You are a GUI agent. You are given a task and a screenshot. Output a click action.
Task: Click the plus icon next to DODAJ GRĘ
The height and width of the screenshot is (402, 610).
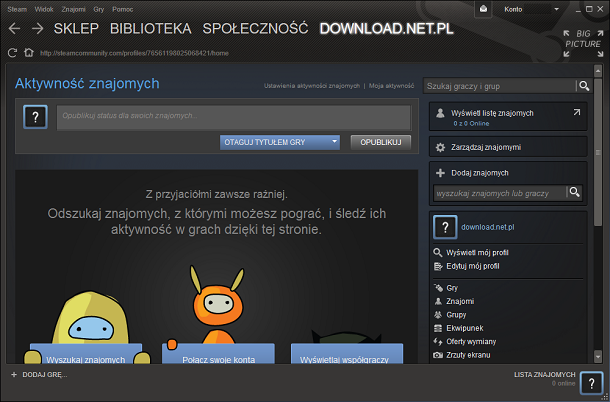[x=14, y=375]
